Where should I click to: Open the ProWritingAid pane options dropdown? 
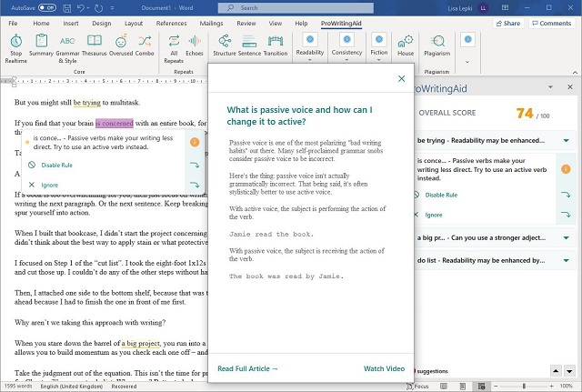click(x=551, y=87)
